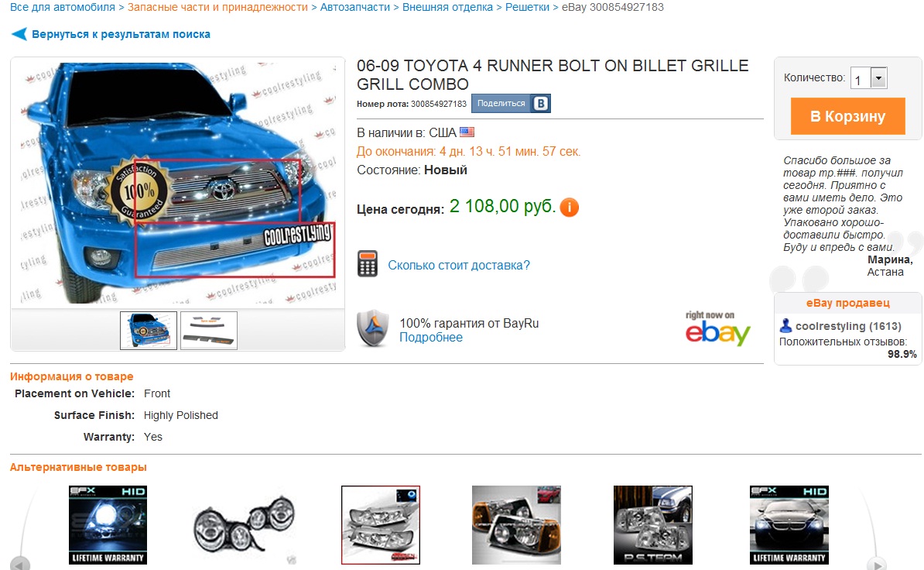924x570 pixels.
Task: Open the Автозапчасти breadcrumb
Action: pyautogui.click(x=354, y=7)
